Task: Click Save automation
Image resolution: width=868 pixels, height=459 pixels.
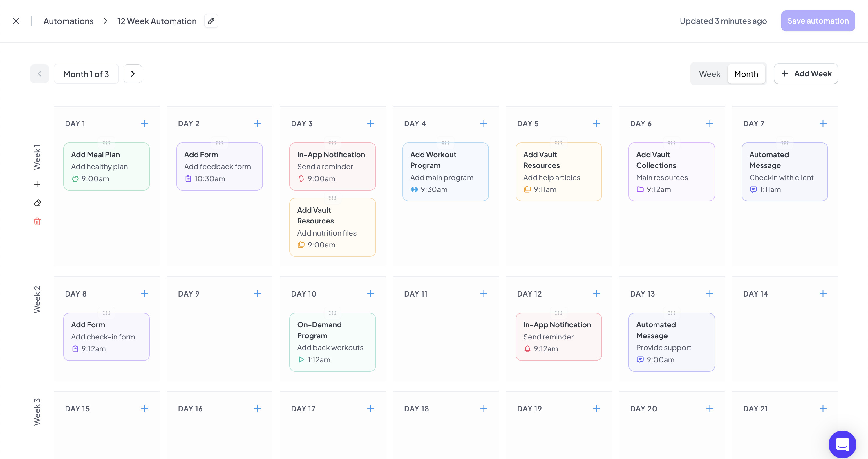Action: click(818, 21)
